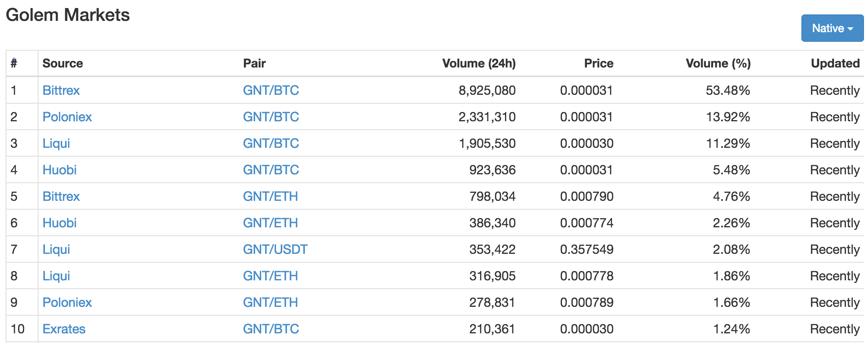This screenshot has width=868, height=343.
Task: Sort table by Volume (24h) header
Action: click(x=479, y=63)
